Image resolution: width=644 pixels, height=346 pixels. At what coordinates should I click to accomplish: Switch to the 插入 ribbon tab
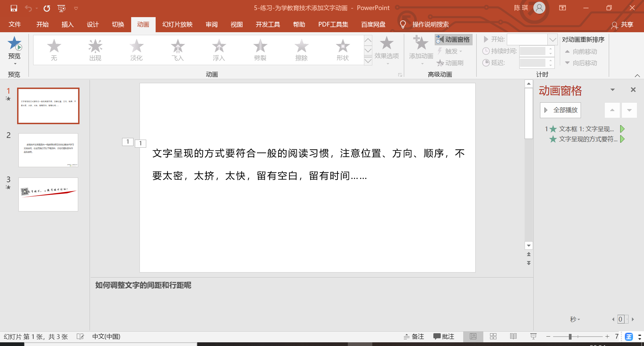[x=67, y=24]
